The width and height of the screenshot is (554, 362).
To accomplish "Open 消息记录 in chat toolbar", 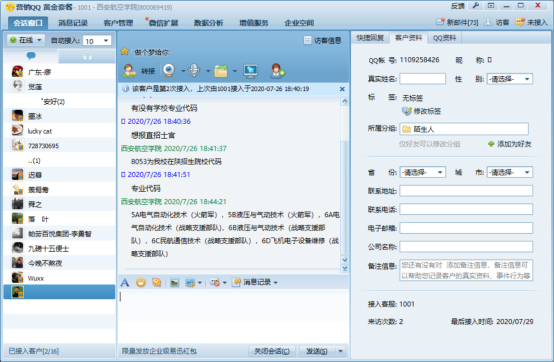I will coord(254,282).
